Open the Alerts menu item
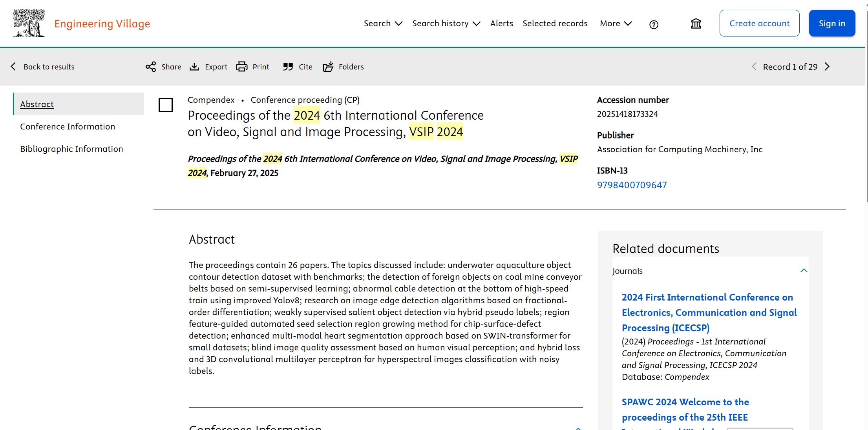Image resolution: width=868 pixels, height=430 pixels. (x=501, y=24)
